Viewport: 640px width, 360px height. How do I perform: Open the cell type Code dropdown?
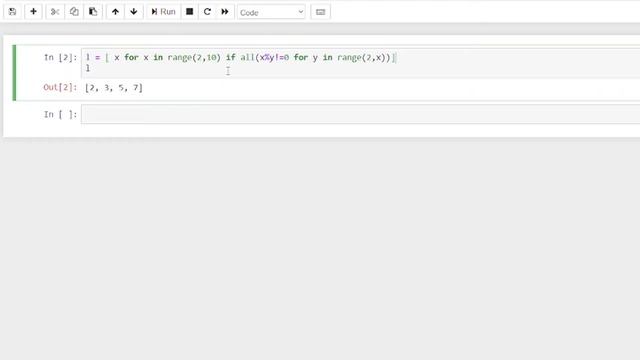271,12
